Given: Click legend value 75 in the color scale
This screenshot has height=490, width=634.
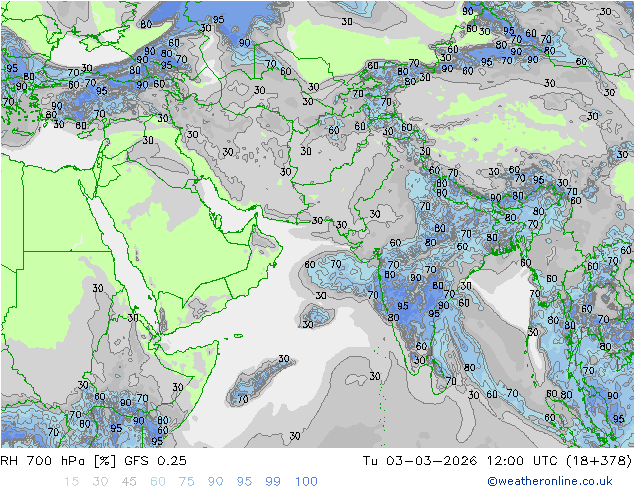Looking at the screenshot, I should pos(186,482).
